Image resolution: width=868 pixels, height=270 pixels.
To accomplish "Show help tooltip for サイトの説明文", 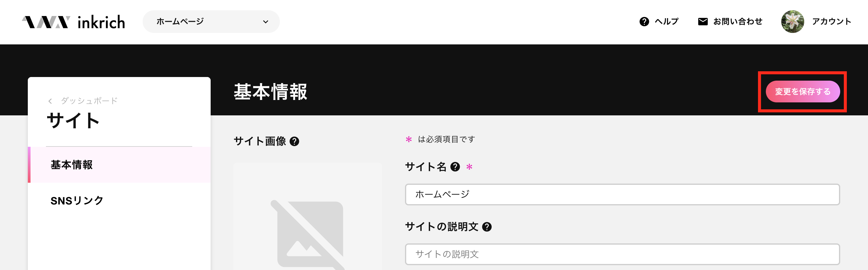I will click(x=487, y=227).
